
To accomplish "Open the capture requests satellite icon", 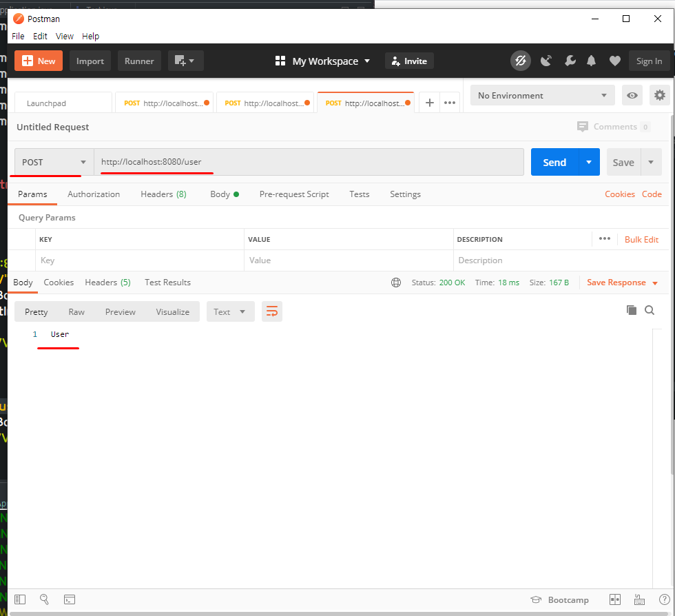I will [546, 61].
